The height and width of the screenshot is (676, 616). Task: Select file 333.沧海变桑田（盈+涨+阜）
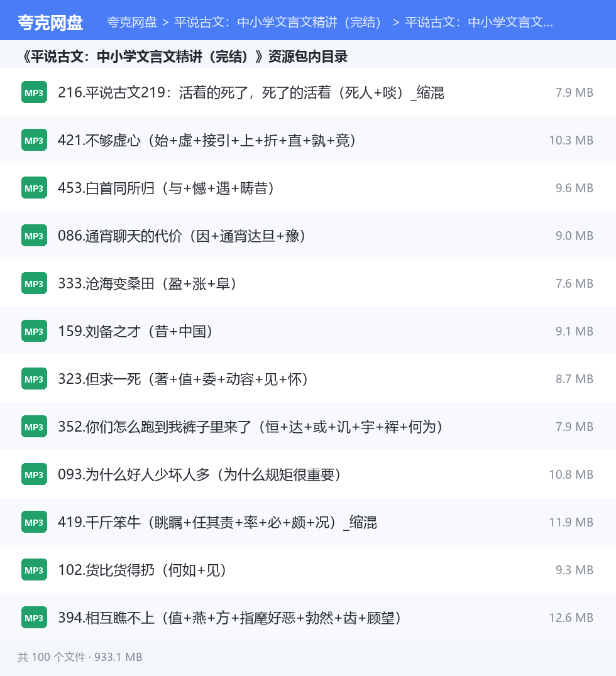[147, 283]
